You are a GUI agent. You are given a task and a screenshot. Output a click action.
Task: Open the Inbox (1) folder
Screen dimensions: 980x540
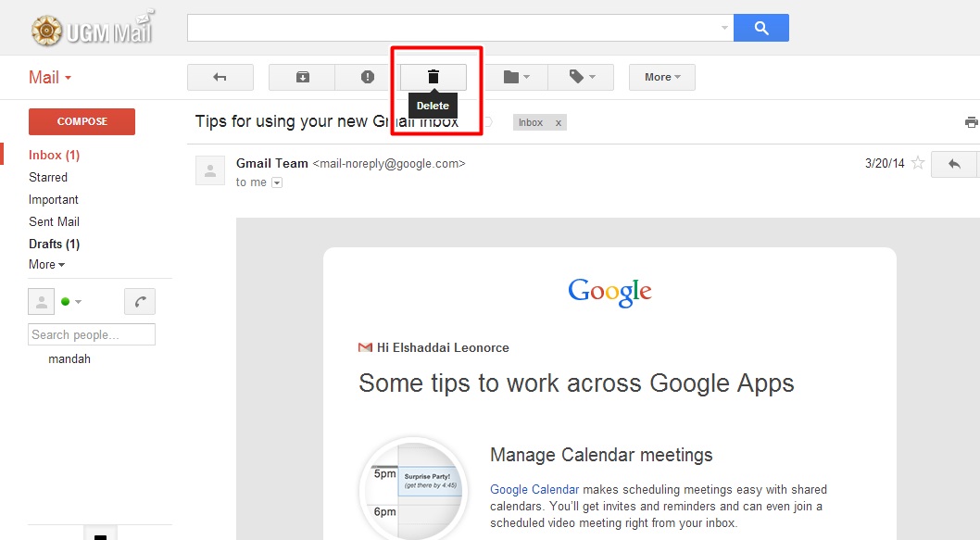(x=55, y=155)
